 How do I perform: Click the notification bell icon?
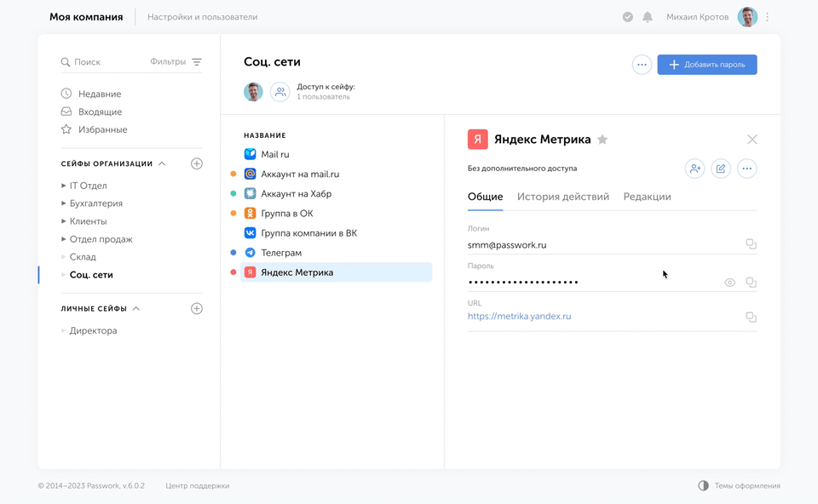(x=648, y=17)
